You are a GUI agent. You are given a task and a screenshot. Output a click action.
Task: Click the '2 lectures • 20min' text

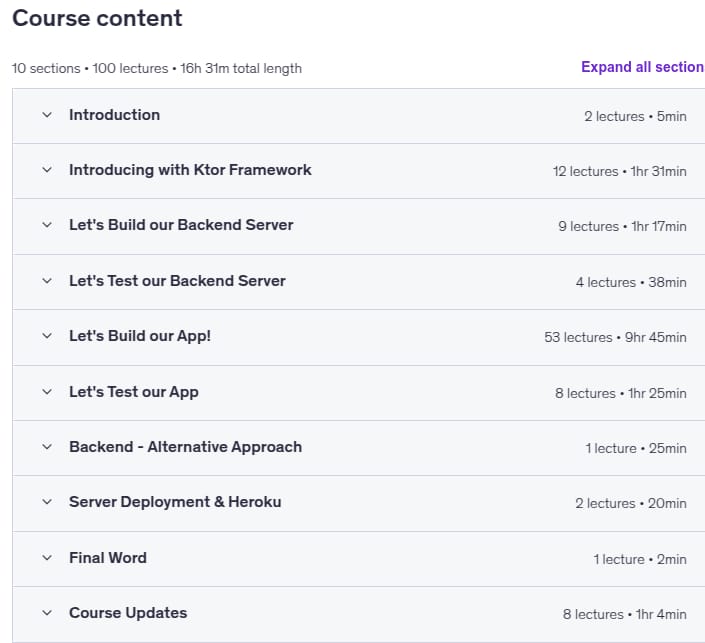click(630, 503)
